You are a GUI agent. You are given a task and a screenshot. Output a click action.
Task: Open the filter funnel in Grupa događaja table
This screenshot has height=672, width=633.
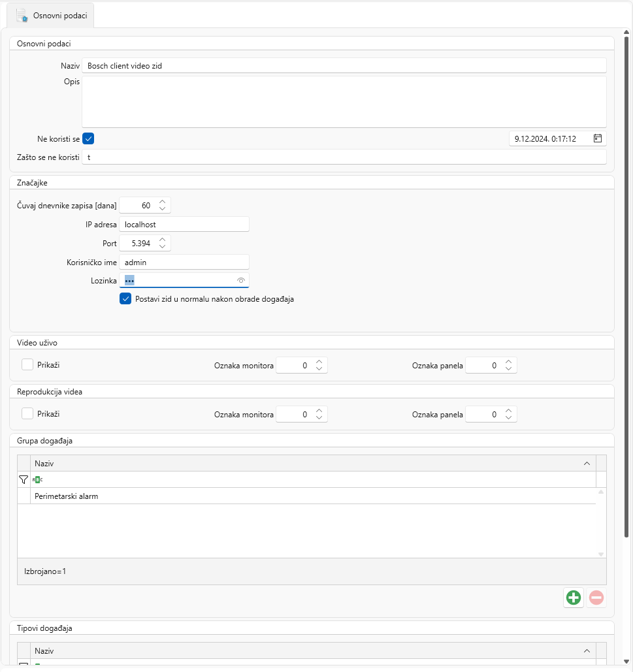pyautogui.click(x=23, y=479)
